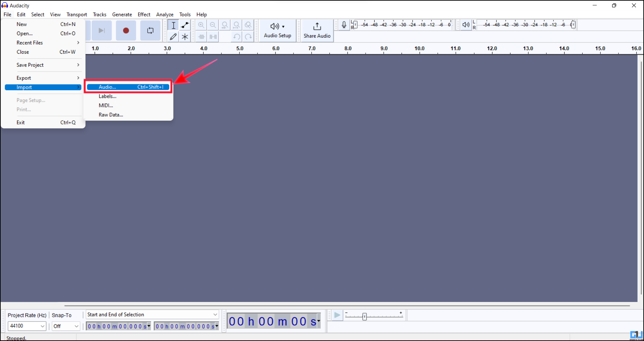Click the Share Audio button
Image resolution: width=644 pixels, height=341 pixels.
(x=317, y=30)
